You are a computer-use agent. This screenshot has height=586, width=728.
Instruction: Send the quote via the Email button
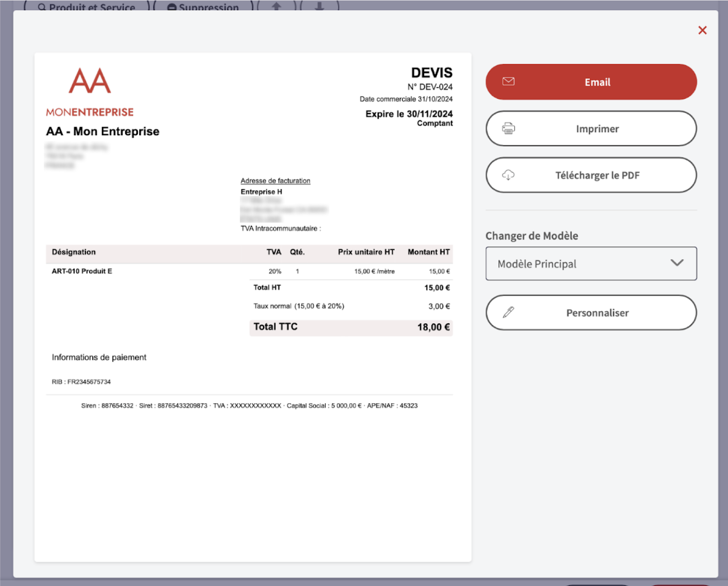[x=591, y=82]
